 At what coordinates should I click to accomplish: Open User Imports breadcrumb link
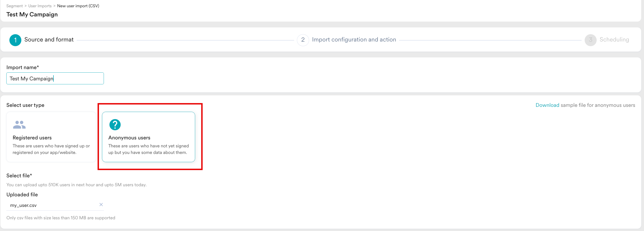40,6
